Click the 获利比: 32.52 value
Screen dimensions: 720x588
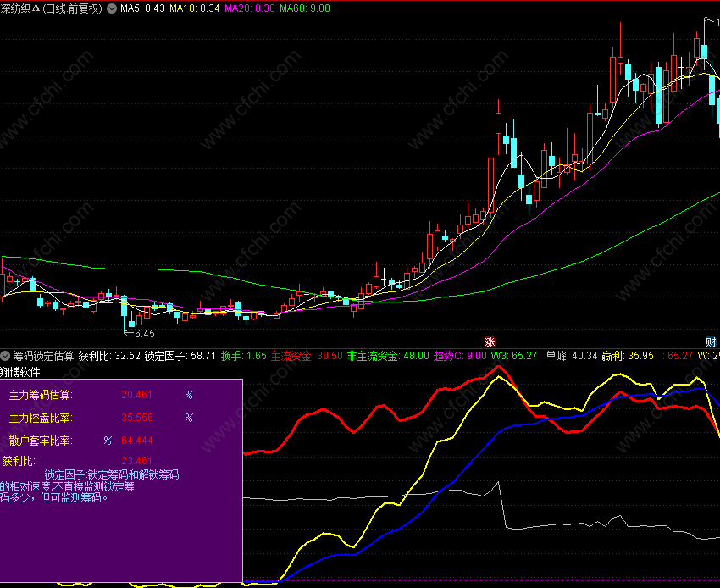[x=109, y=356]
